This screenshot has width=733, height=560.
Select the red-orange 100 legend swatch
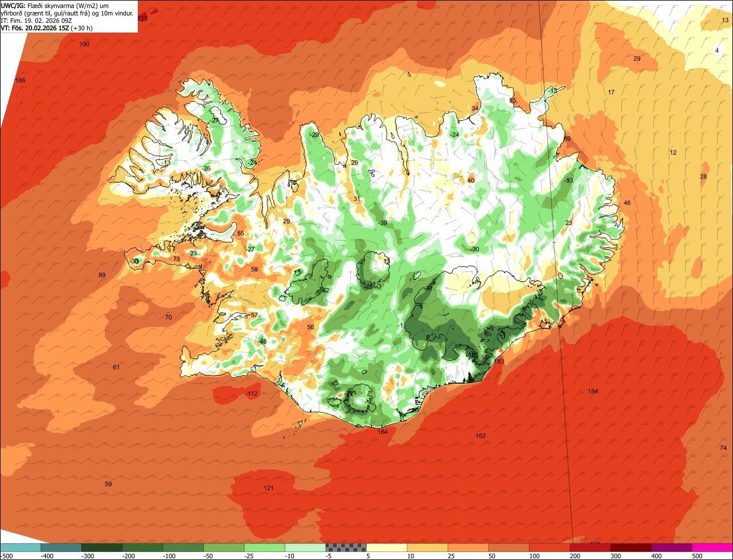[x=549, y=547]
